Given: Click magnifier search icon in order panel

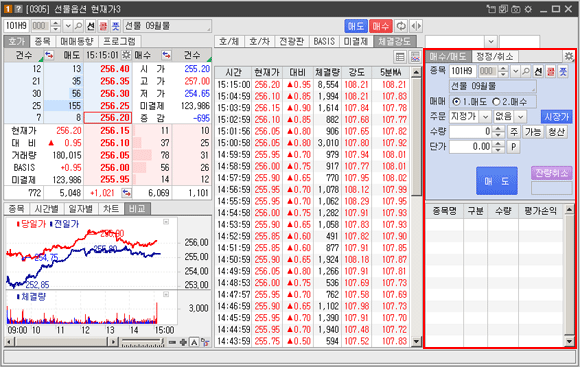Looking at the screenshot, I should 526,71.
